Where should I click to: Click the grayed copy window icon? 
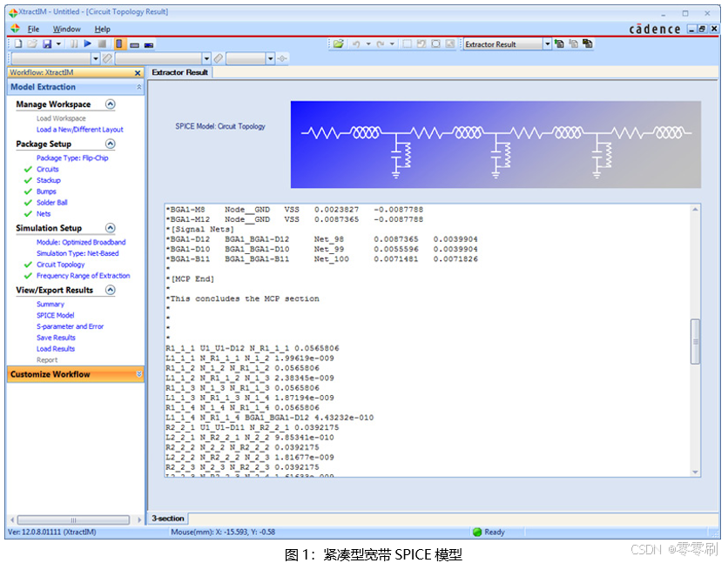pyautogui.click(x=574, y=44)
